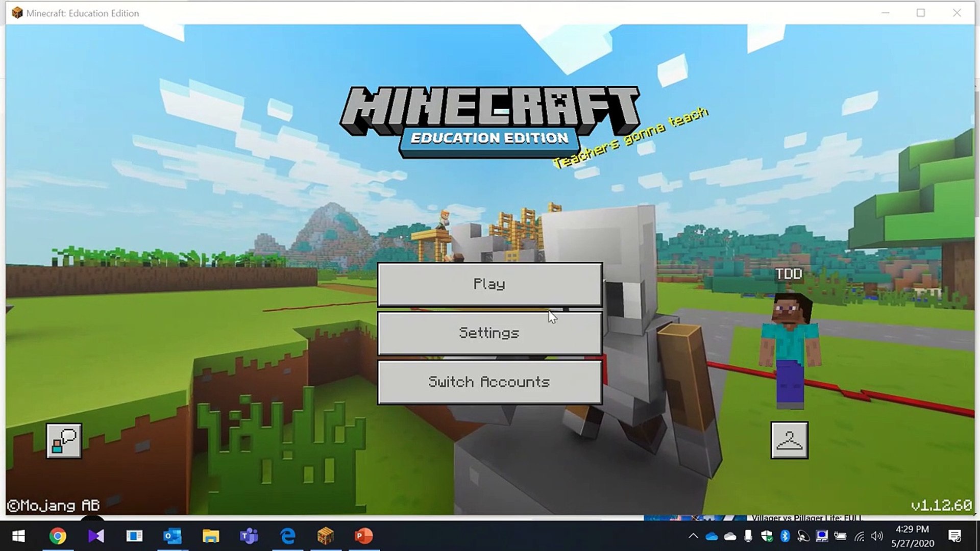This screenshot has width=980, height=551.
Task: Open Microsoft Teams from taskbar
Action: tap(249, 536)
